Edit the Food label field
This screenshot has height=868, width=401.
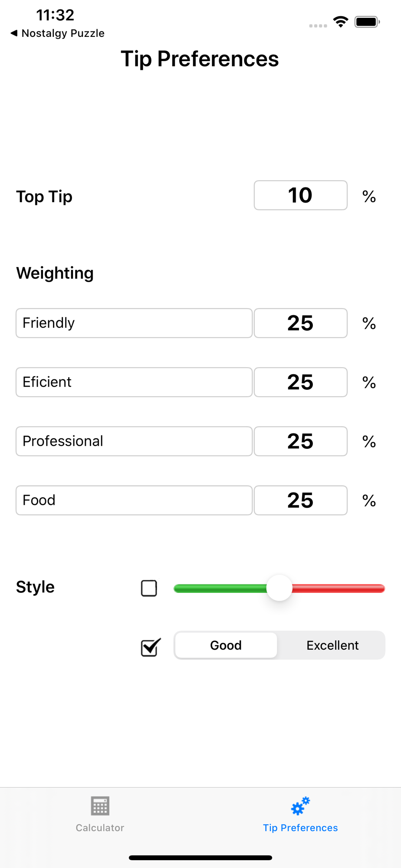(x=134, y=500)
